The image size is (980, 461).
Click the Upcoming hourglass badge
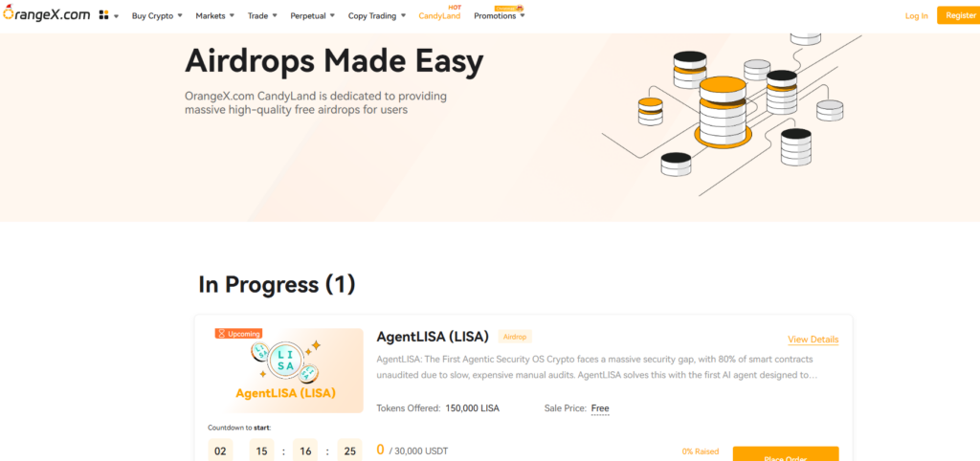(238, 334)
